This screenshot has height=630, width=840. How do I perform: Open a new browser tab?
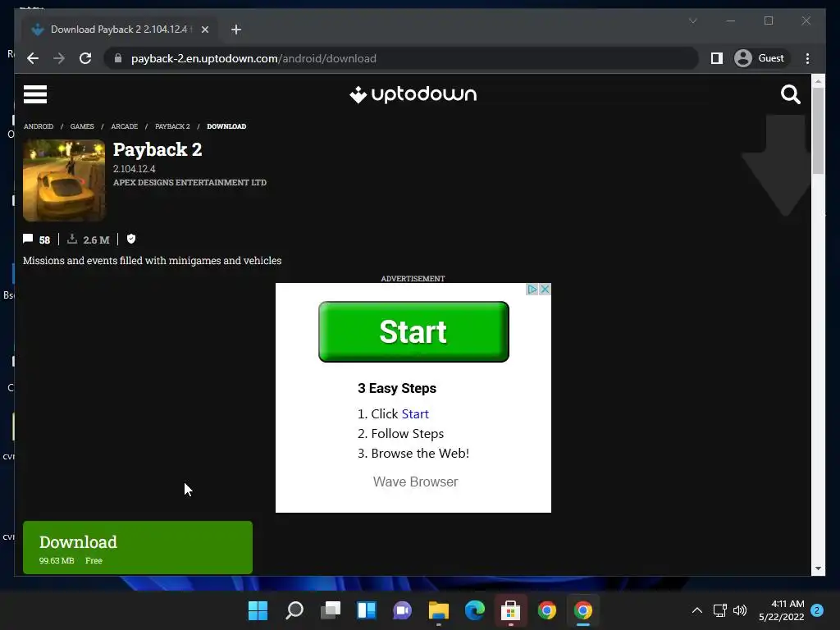[235, 30]
